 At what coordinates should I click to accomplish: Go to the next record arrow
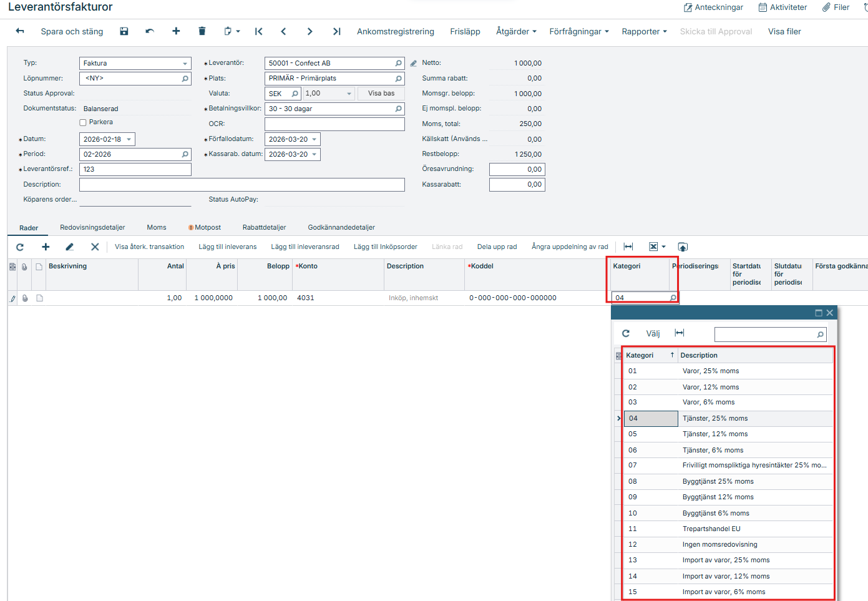[x=310, y=31]
